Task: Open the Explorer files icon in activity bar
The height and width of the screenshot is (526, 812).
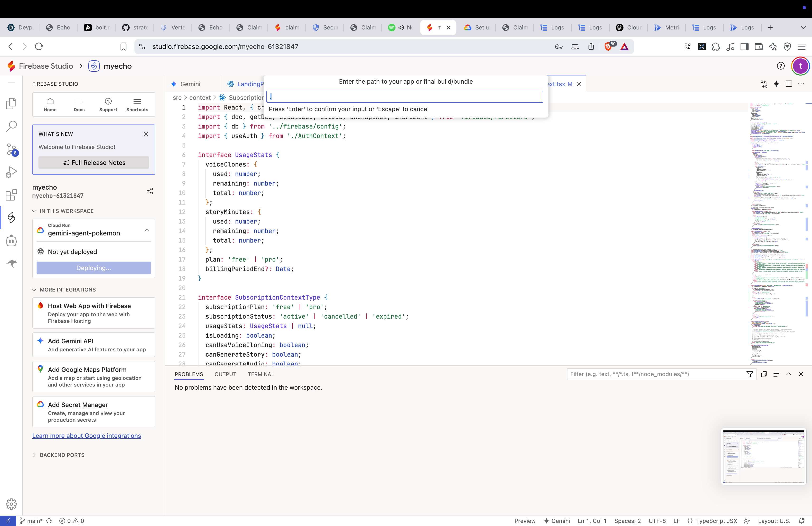Action: 11,103
